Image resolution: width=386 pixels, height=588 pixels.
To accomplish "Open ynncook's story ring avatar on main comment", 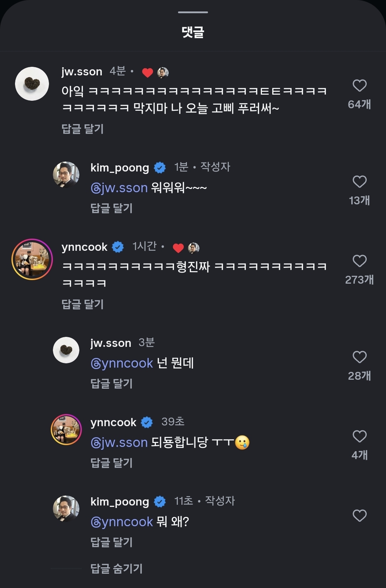I will [32, 259].
